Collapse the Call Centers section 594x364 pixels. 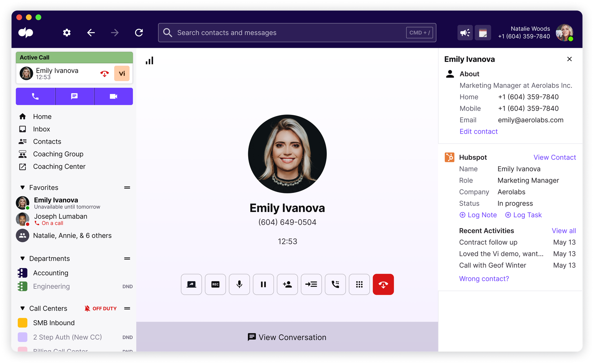click(x=23, y=309)
